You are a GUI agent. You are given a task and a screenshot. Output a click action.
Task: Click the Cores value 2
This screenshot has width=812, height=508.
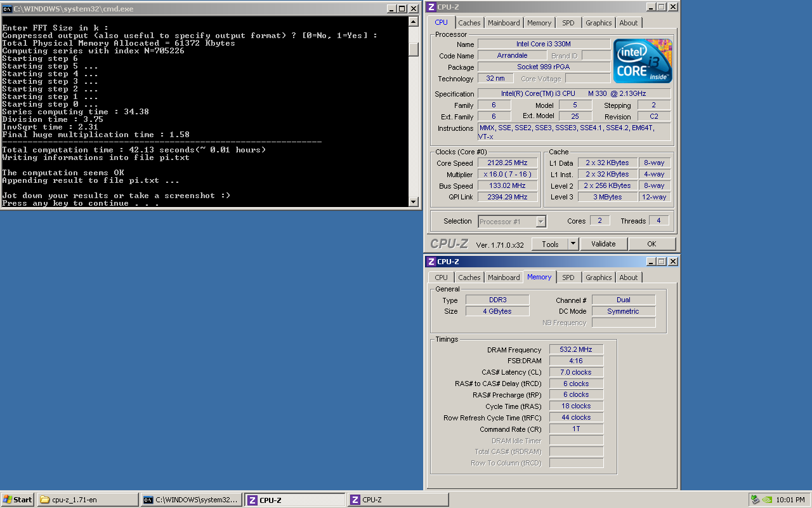pyautogui.click(x=600, y=221)
